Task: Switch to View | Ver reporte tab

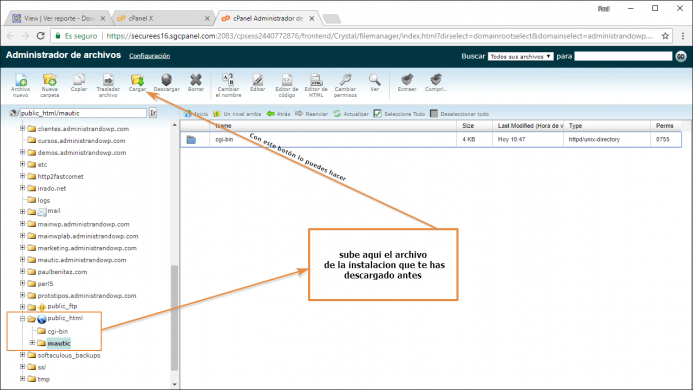Action: tap(58, 18)
